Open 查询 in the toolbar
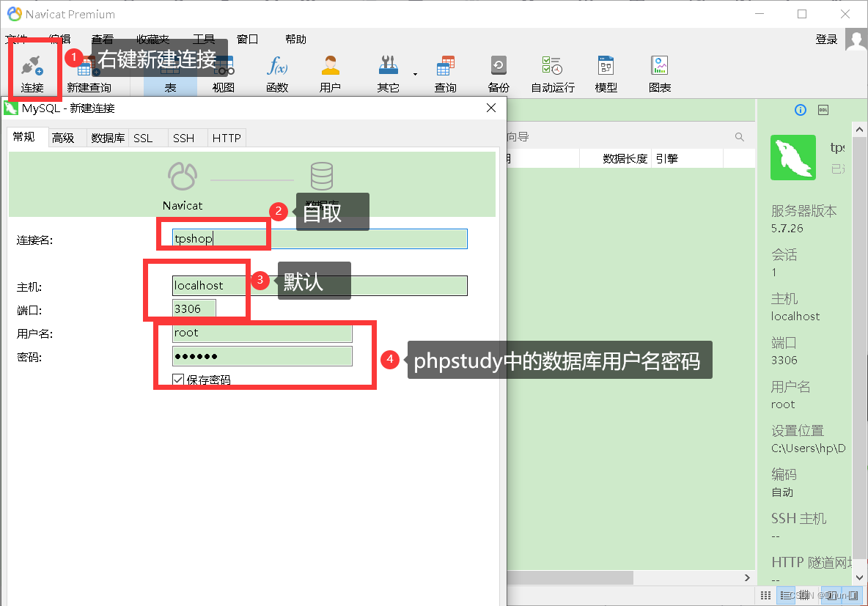 click(445, 74)
